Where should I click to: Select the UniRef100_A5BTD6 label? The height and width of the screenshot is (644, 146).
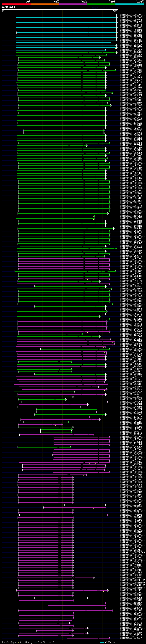pos(131,30)
